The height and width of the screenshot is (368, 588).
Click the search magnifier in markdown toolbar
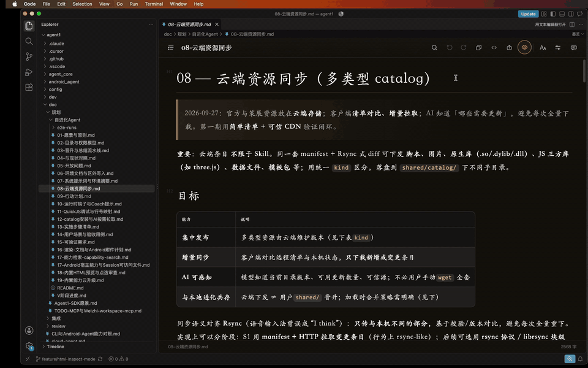434,48
